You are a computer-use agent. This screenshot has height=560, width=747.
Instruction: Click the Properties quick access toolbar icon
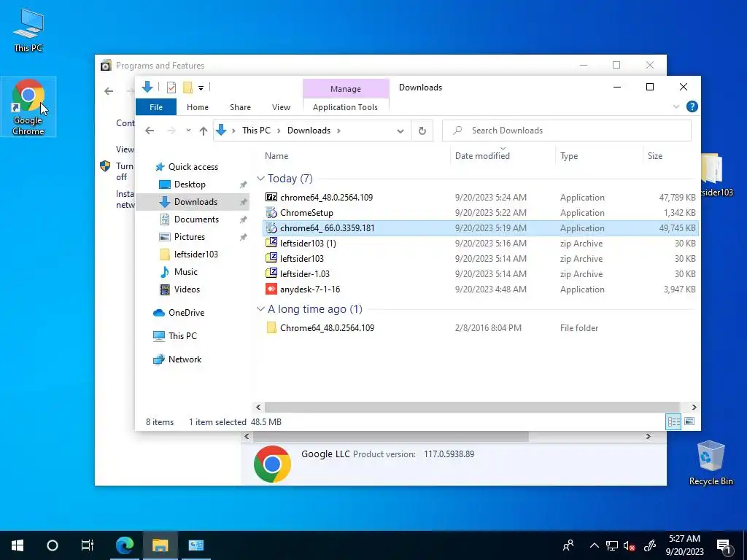point(171,87)
